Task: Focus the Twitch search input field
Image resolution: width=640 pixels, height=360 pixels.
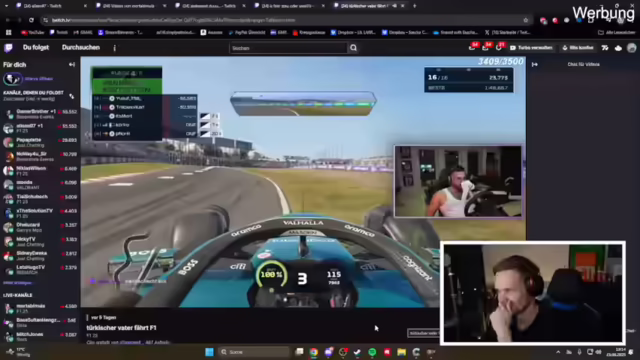Action: pos(288,48)
